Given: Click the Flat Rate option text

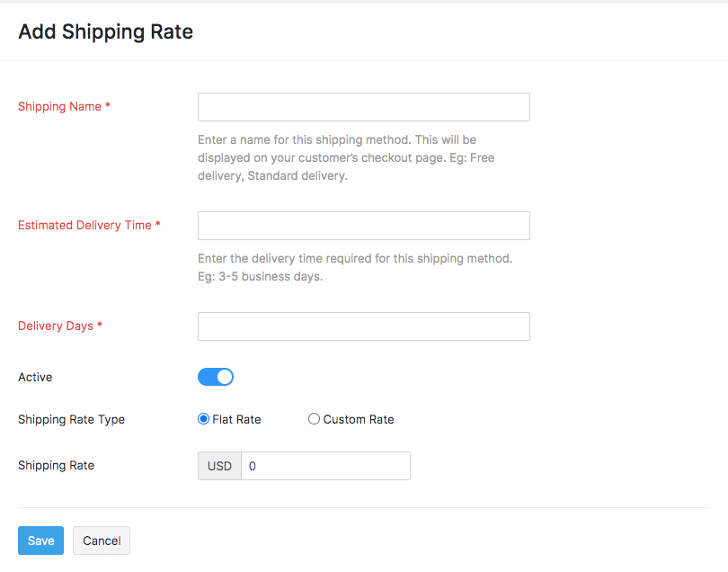Looking at the screenshot, I should point(235,418).
